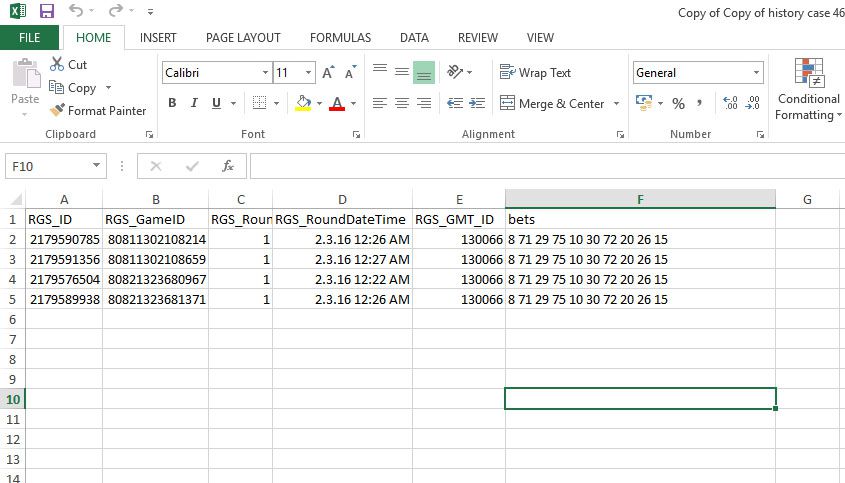Switch to the INSERT tab

[158, 38]
